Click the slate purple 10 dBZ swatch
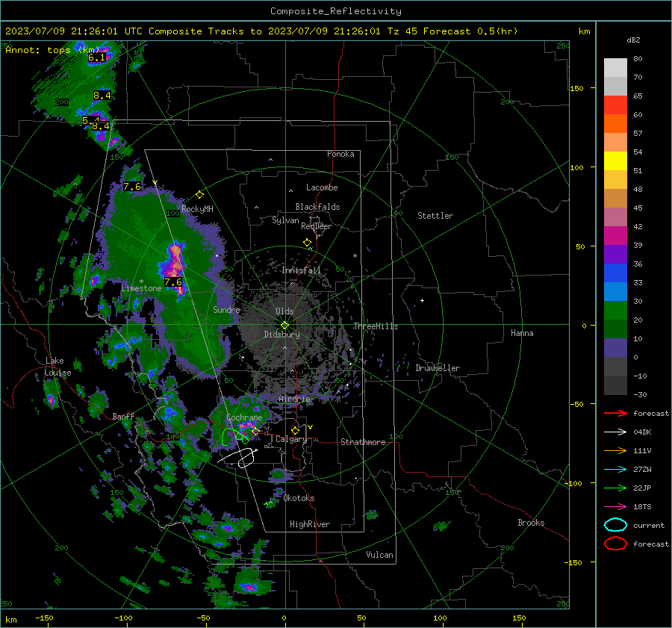The image size is (672, 628). 615,347
